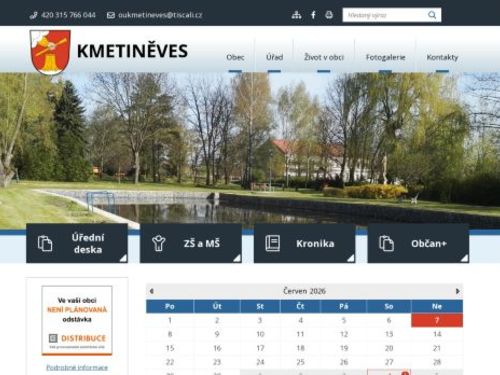Click the phone icon in top bar
This screenshot has width=500, height=375.
(x=33, y=15)
